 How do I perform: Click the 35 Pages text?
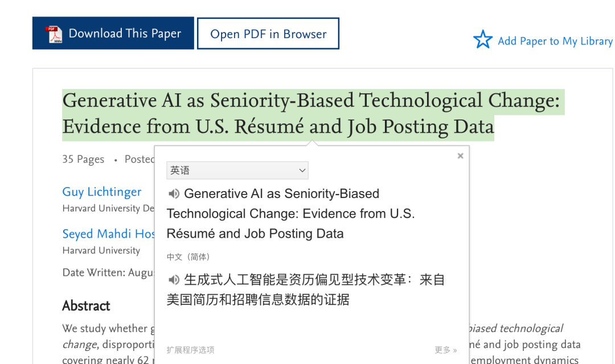(83, 159)
